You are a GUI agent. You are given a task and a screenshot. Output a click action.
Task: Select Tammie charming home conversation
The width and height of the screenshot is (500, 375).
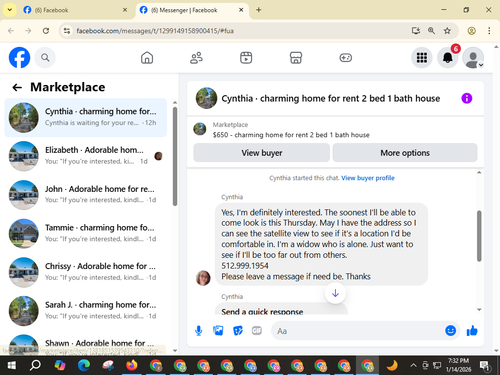coord(86,233)
